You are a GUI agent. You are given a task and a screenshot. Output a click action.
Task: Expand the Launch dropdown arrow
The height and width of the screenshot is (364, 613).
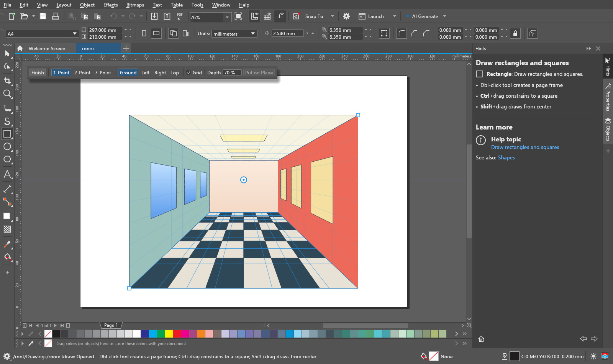pyautogui.click(x=395, y=16)
